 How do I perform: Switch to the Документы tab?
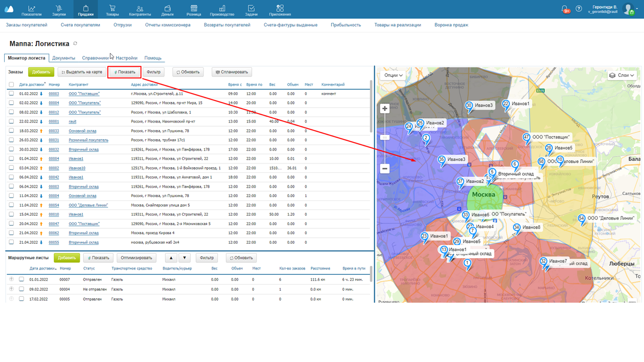click(x=64, y=58)
